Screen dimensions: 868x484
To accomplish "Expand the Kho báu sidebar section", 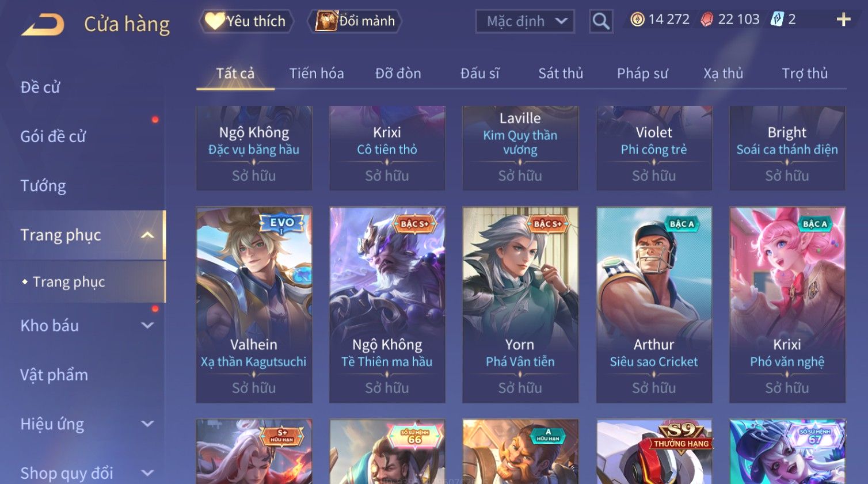I will point(147,325).
